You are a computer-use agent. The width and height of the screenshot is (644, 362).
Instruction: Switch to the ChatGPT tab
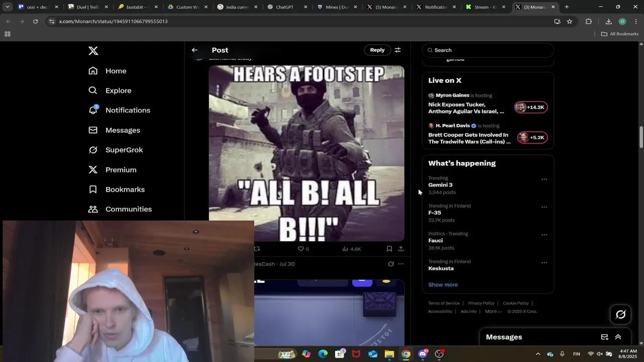[286, 7]
